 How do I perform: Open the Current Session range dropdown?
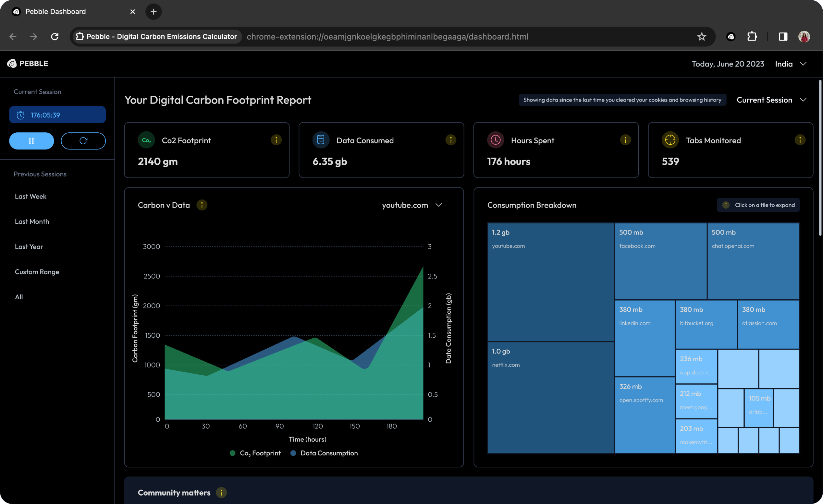coord(772,100)
